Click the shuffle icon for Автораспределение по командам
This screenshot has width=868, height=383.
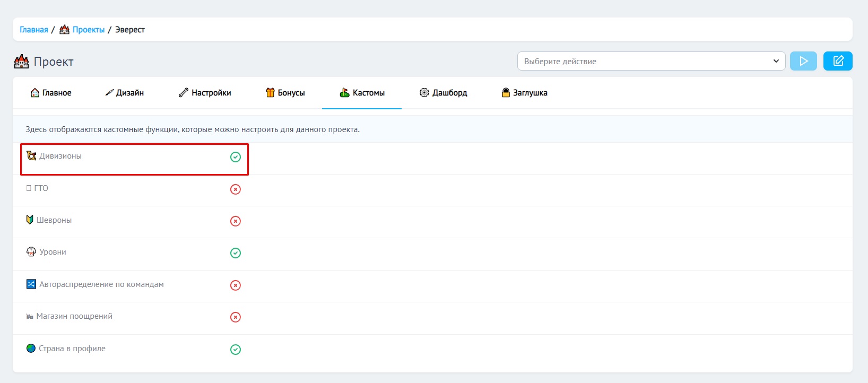(x=31, y=284)
